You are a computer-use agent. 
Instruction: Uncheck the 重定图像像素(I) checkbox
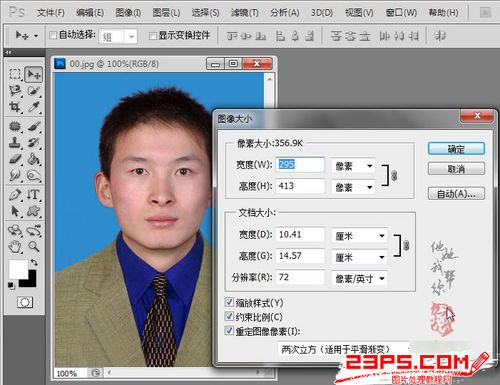[x=229, y=331]
